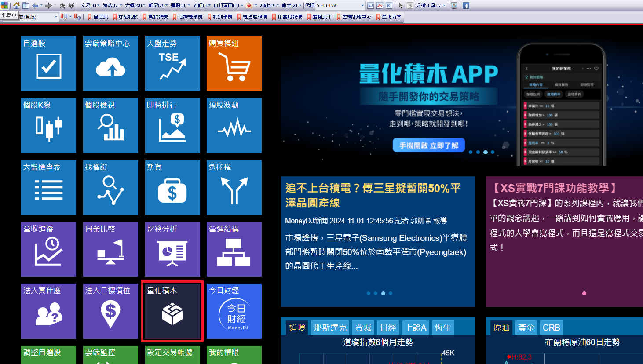The height and width of the screenshot is (364, 643).
Task: Open the 今日財經 MoneyDJ tile
Action: [234, 311]
